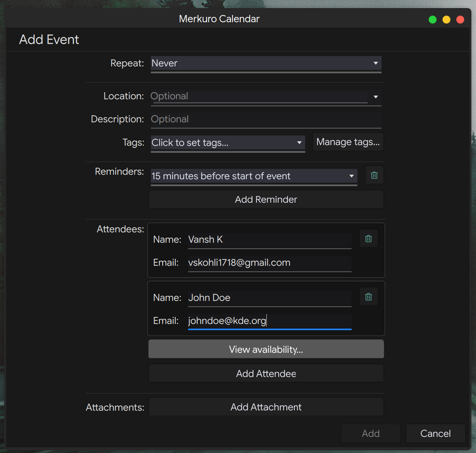Focus the Description text field

265,119
